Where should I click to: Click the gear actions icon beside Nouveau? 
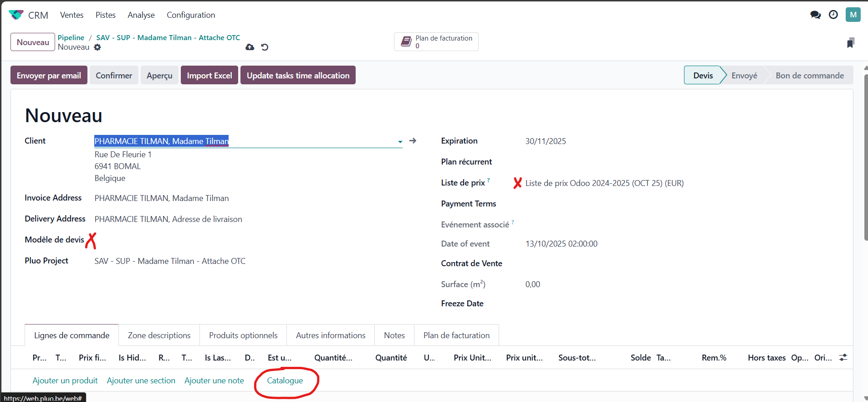(97, 47)
